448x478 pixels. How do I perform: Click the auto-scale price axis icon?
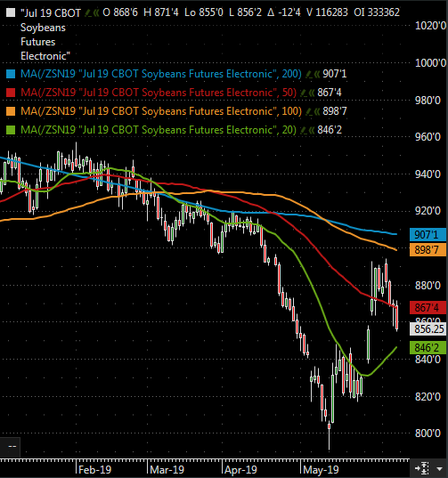pyautogui.click(x=422, y=468)
